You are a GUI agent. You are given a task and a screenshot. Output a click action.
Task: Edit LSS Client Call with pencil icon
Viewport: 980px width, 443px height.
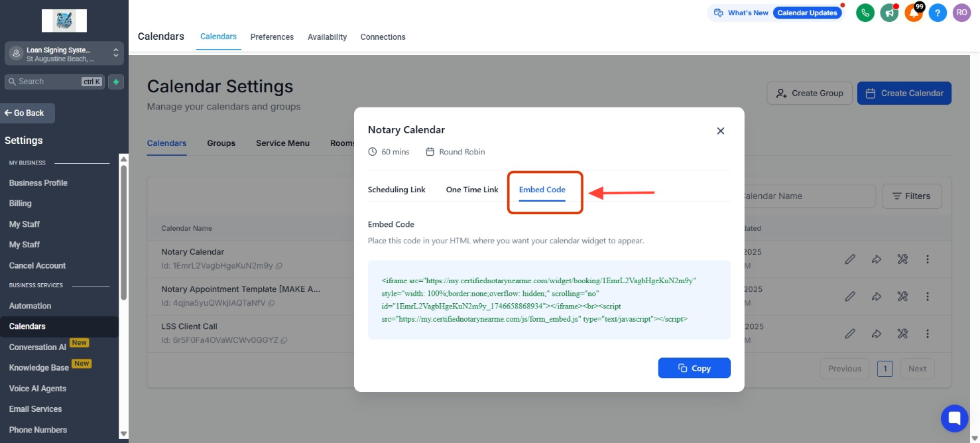[850, 334]
